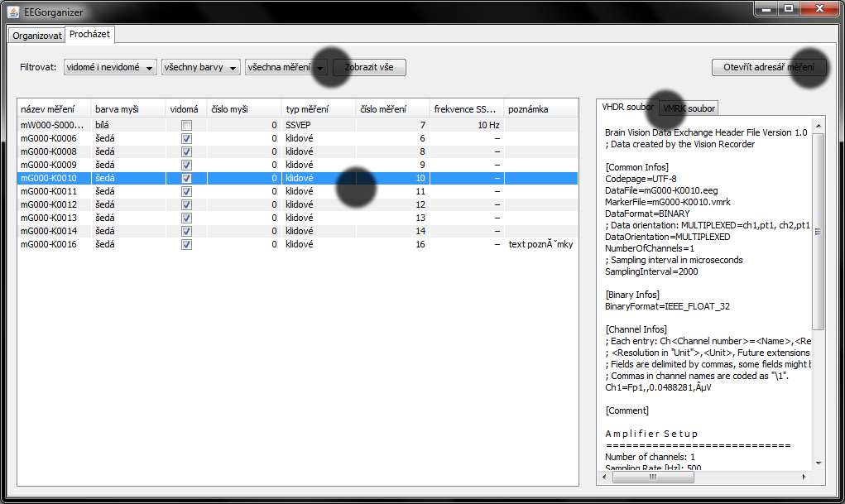The image size is (845, 504).
Task: Open the VMRK soubor tab
Action: [689, 108]
